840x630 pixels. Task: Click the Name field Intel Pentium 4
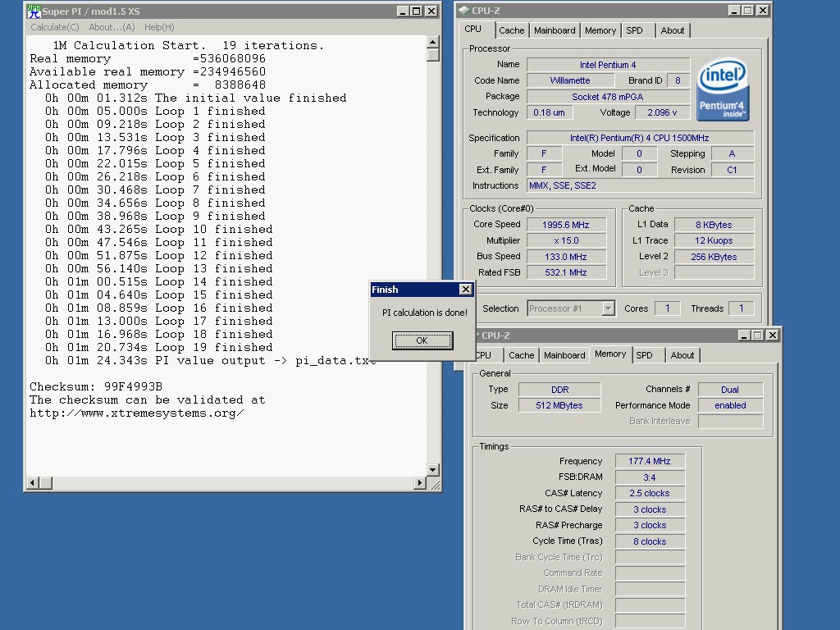point(608,65)
